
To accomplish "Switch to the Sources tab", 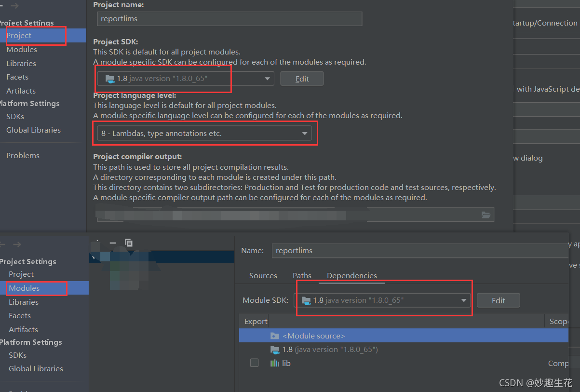I will [263, 275].
